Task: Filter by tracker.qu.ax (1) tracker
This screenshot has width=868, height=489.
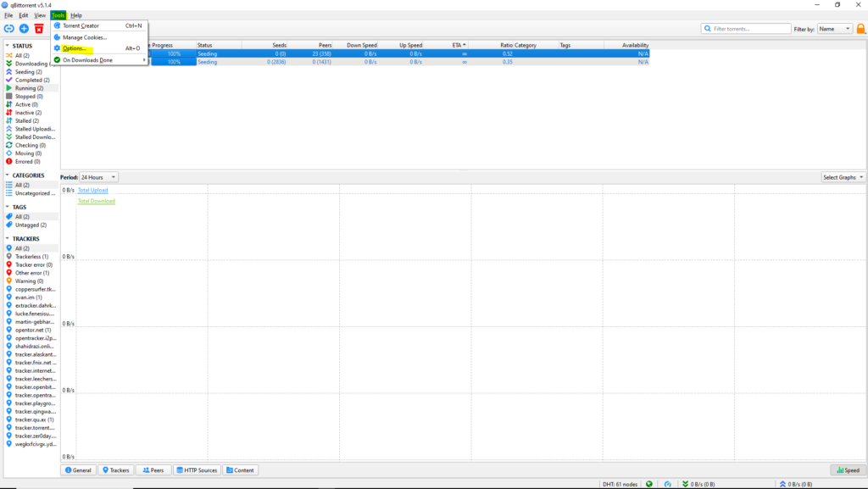Action: click(34, 420)
